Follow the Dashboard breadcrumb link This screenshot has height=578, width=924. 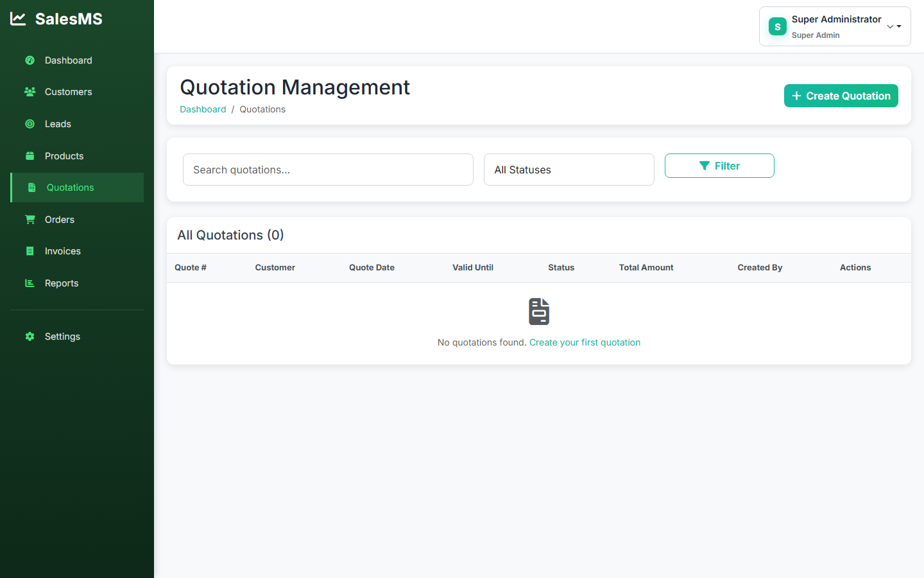tap(203, 109)
